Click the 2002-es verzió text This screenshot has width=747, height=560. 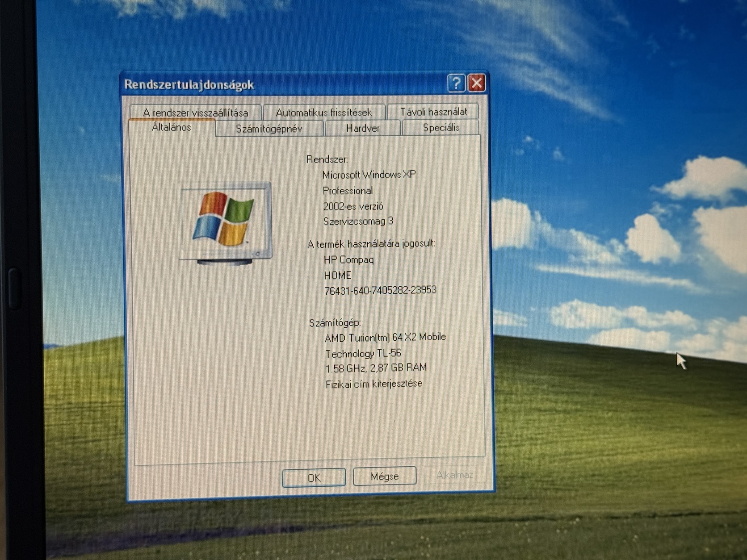pyautogui.click(x=353, y=206)
